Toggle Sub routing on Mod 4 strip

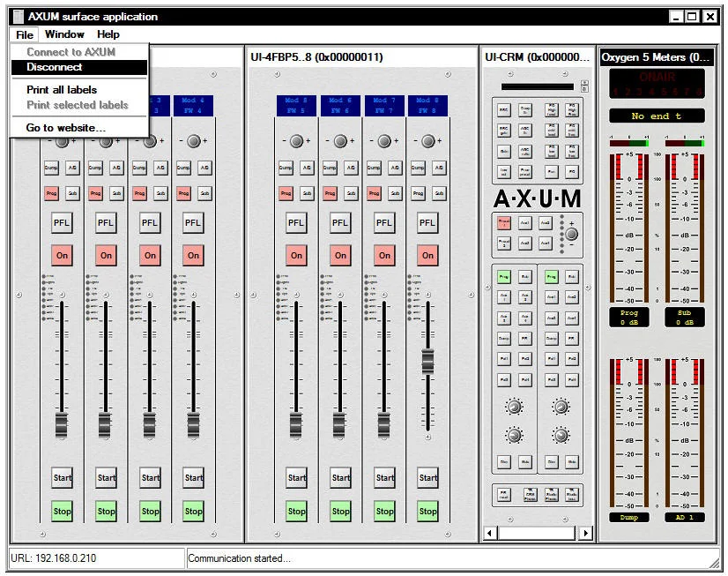click(204, 193)
